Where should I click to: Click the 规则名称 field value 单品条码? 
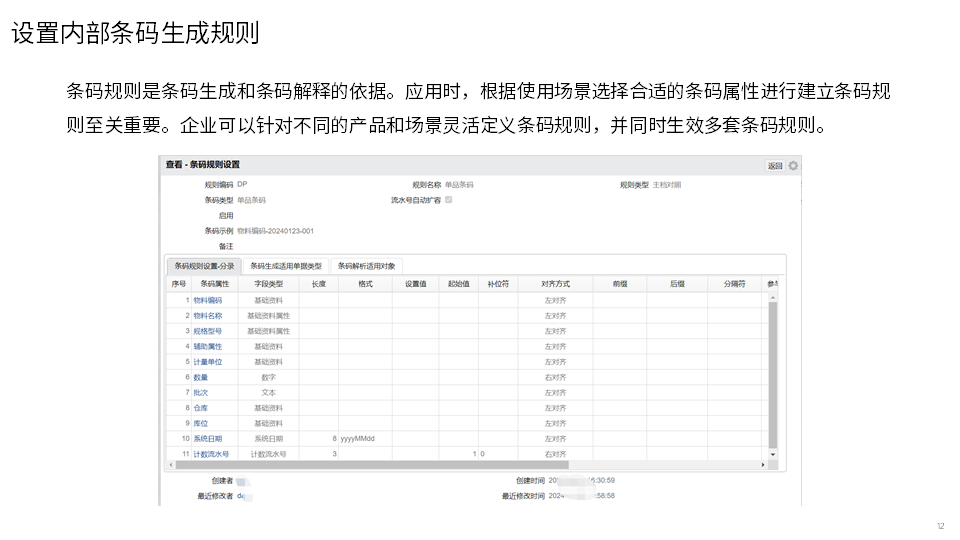point(459,185)
